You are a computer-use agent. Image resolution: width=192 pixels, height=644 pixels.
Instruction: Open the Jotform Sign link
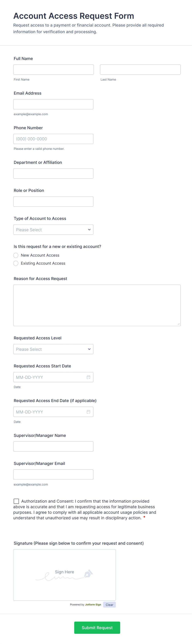point(93,604)
